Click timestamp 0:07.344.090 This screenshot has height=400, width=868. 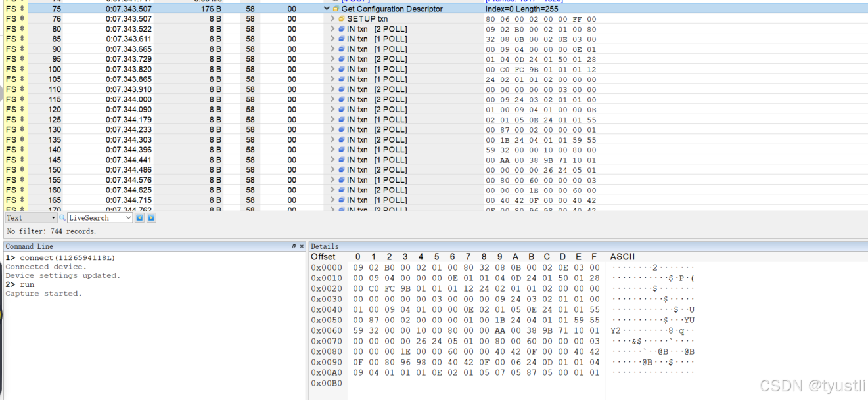pos(129,110)
